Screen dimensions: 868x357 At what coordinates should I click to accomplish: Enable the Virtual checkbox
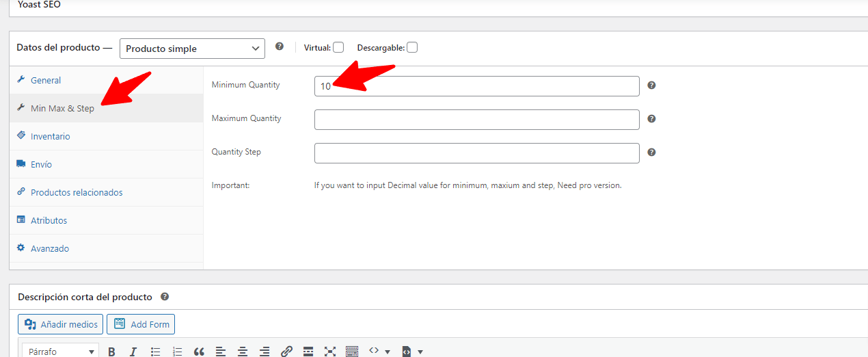click(338, 47)
